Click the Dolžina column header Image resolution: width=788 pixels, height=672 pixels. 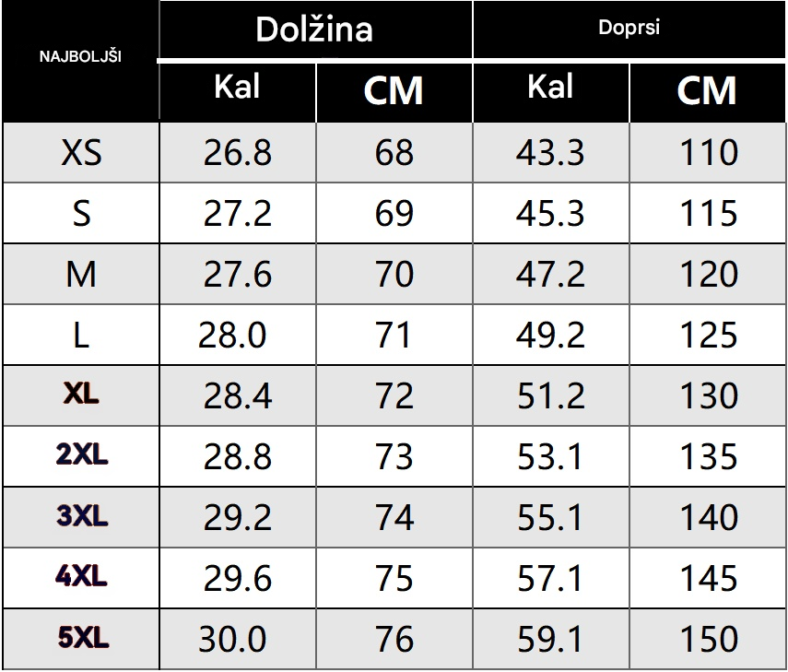(314, 29)
